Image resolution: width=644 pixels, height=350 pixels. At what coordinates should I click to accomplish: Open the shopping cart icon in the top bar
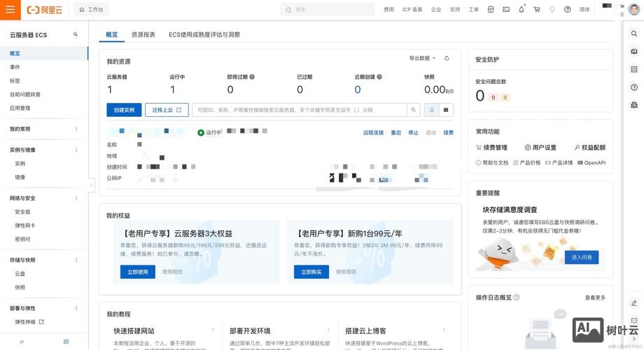(537, 9)
